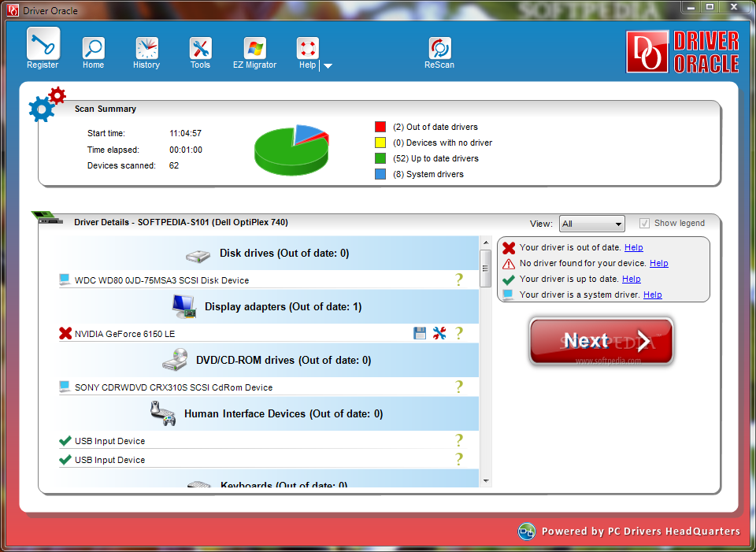Click question mark for NVIDIA GeForce 6150
756x552 pixels.
click(x=459, y=333)
